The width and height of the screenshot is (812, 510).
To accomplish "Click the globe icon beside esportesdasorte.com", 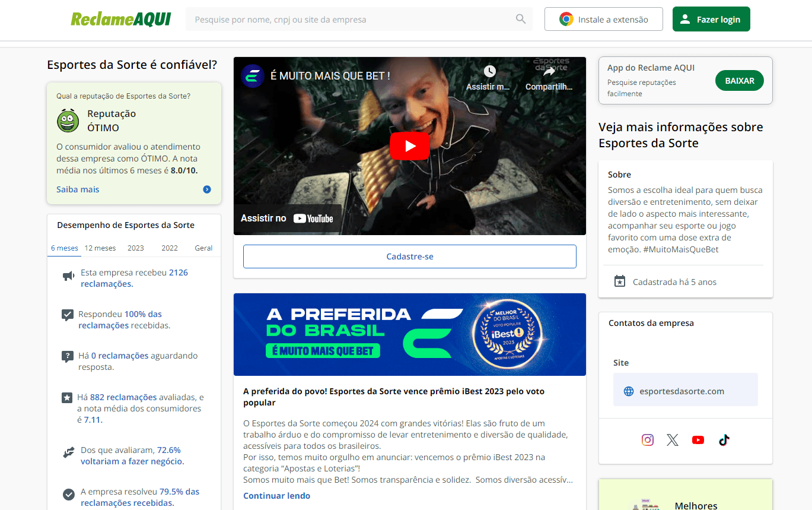I will (629, 391).
